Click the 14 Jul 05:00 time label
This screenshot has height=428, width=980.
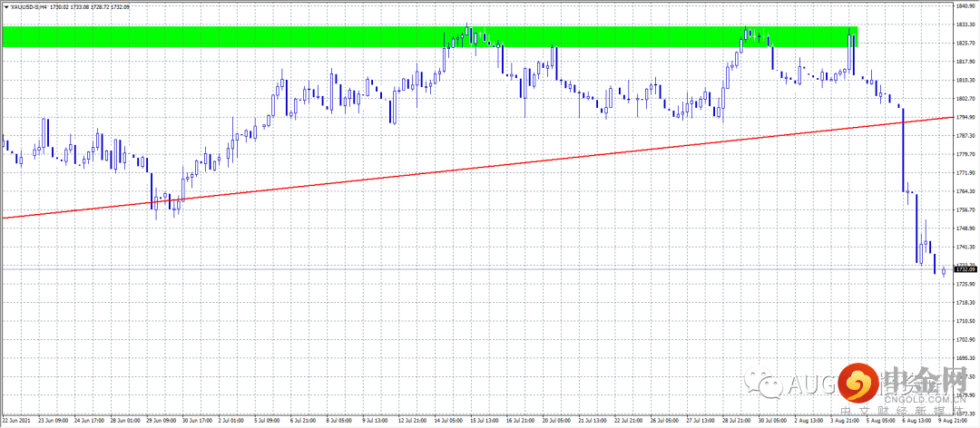coord(450,422)
